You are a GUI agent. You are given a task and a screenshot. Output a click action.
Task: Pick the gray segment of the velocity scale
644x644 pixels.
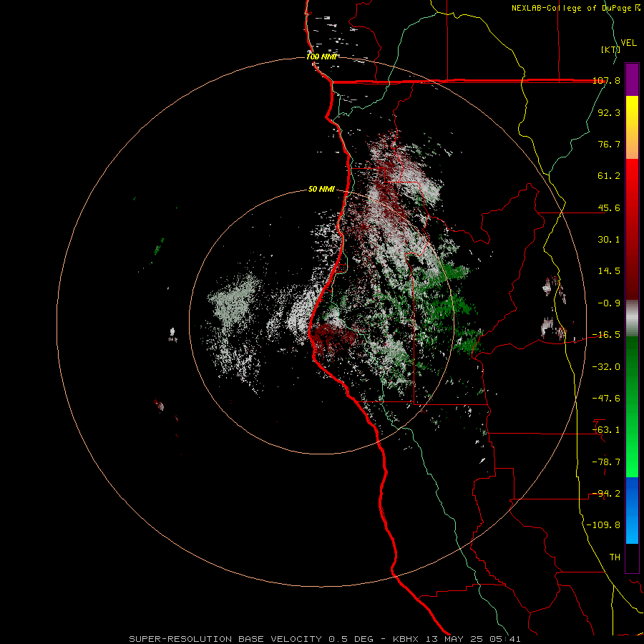[x=632, y=318]
